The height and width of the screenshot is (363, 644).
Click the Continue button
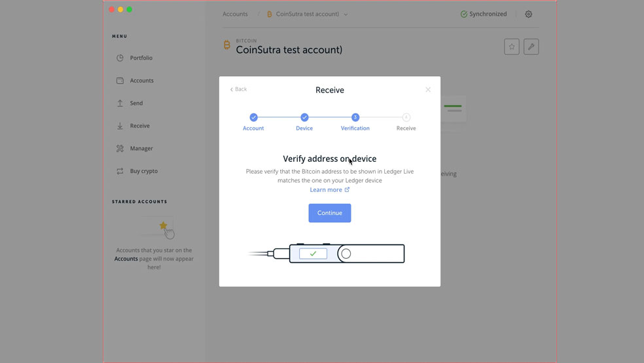coord(329,213)
